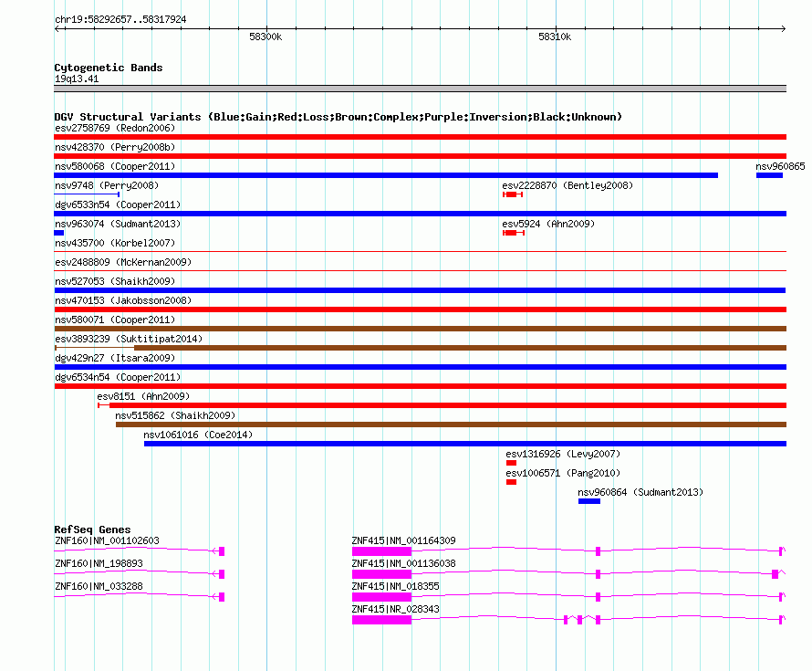Click the nsv580068 (Cooper2011) label
Screen dimensions: 812x671
pyautogui.click(x=115, y=166)
